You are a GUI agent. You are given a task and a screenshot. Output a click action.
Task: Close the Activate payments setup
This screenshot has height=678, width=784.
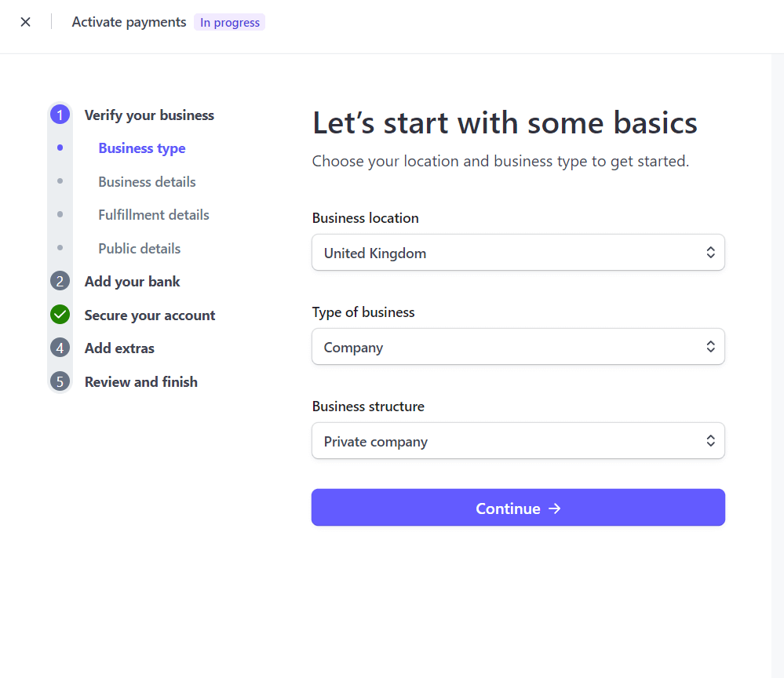[x=26, y=22]
